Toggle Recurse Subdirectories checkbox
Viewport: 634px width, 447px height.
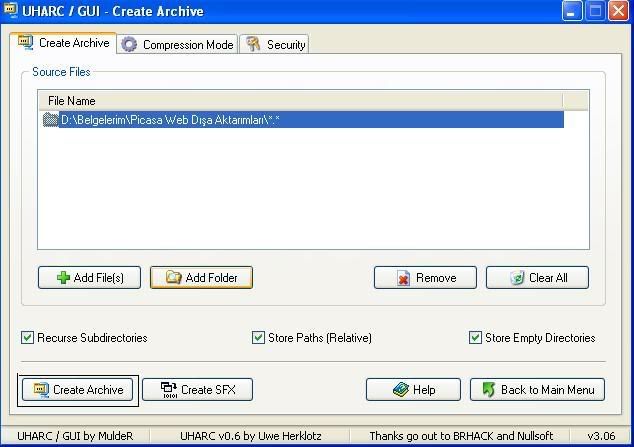coord(27,337)
